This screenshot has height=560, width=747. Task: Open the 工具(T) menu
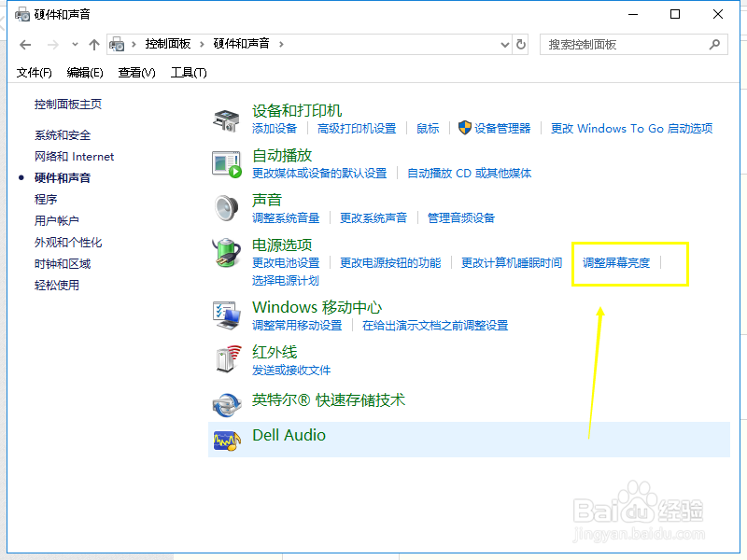pos(187,72)
